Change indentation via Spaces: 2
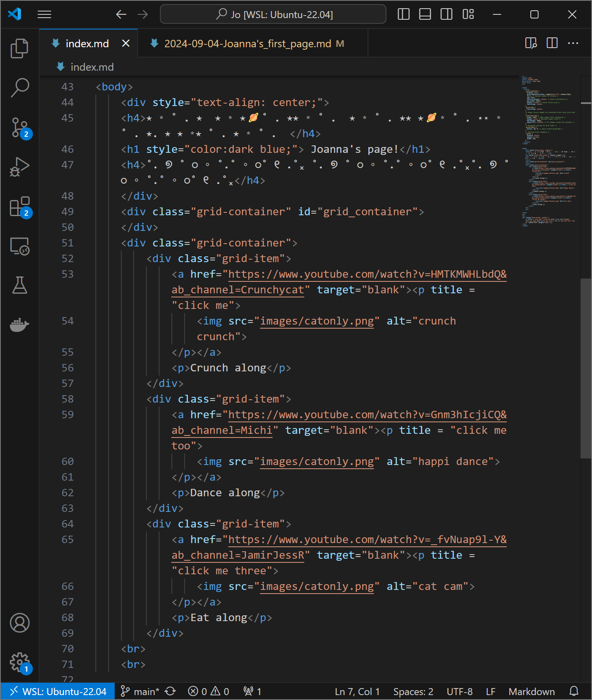The width and height of the screenshot is (592, 700). 413,691
